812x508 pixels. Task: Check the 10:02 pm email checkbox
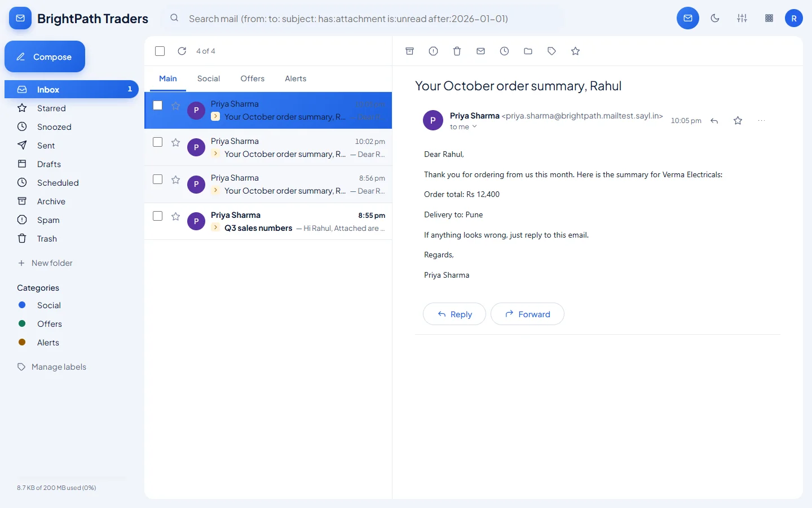[158, 142]
